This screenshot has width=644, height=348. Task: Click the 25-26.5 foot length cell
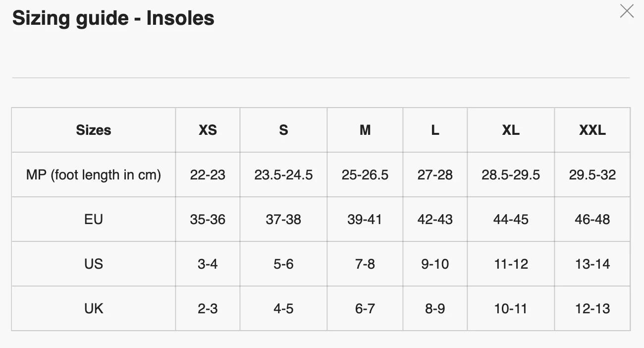pyautogui.click(x=365, y=174)
